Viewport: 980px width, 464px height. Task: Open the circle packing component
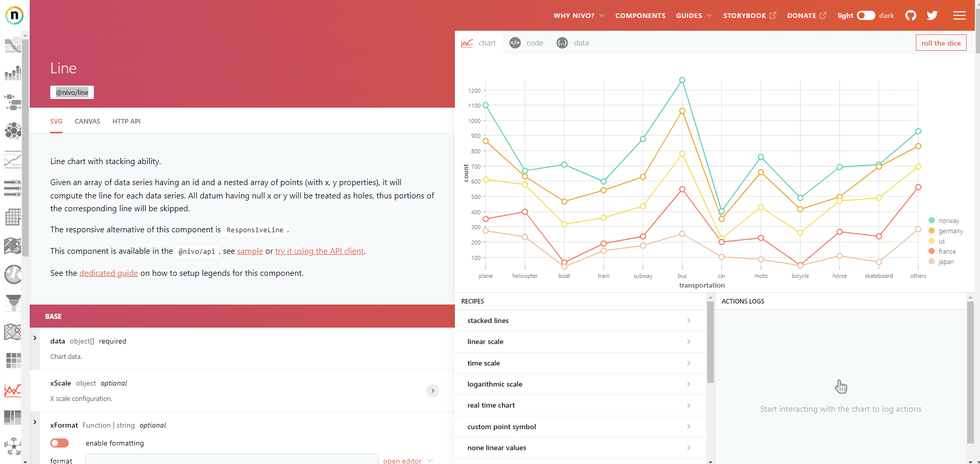click(13, 131)
